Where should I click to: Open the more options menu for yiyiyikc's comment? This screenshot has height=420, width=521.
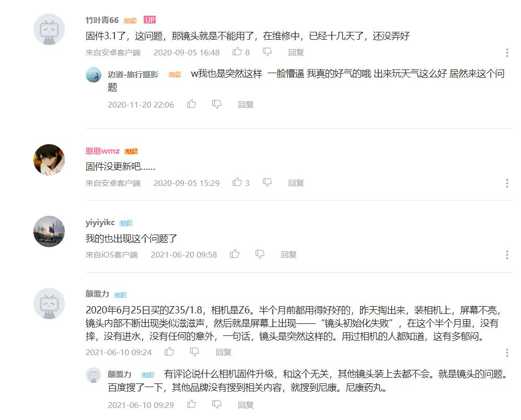[x=507, y=255]
